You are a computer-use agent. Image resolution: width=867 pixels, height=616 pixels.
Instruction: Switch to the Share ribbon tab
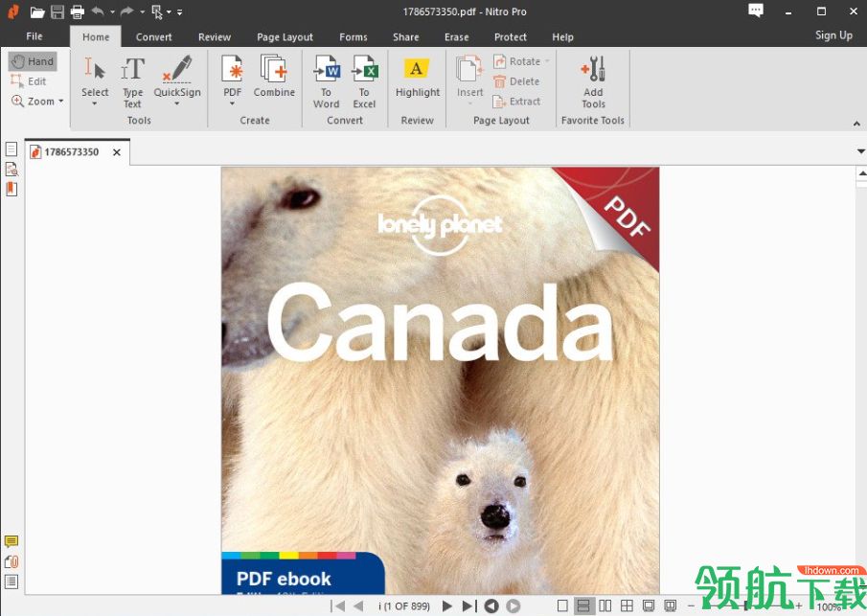406,37
